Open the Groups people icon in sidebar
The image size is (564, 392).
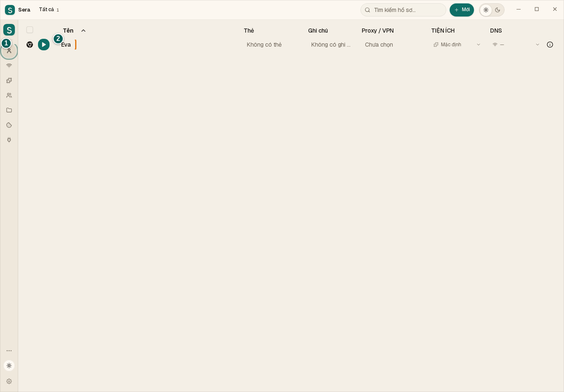pyautogui.click(x=9, y=95)
